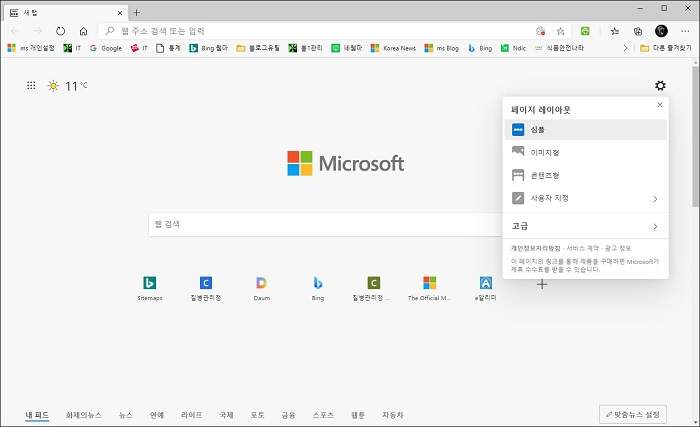This screenshot has height=427, width=700.
Task: Open the user profile avatar
Action: (661, 31)
